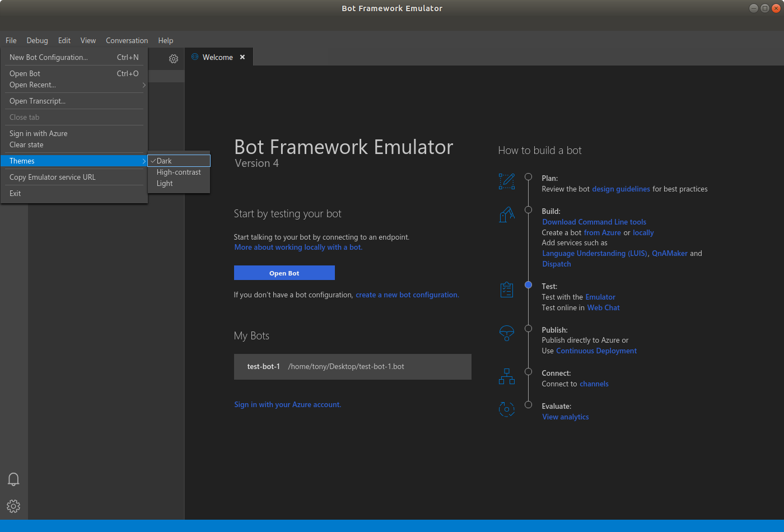Image resolution: width=784 pixels, height=532 pixels.
Task: Select the Welcome tab
Action: 219,57
